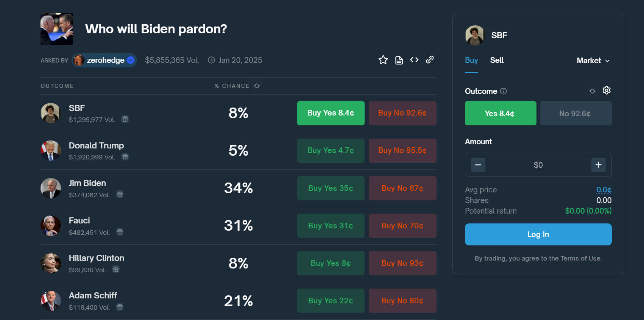644x320 pixels.
Task: Click the clock icon near Jan 20, 2025
Action: pyautogui.click(x=211, y=60)
